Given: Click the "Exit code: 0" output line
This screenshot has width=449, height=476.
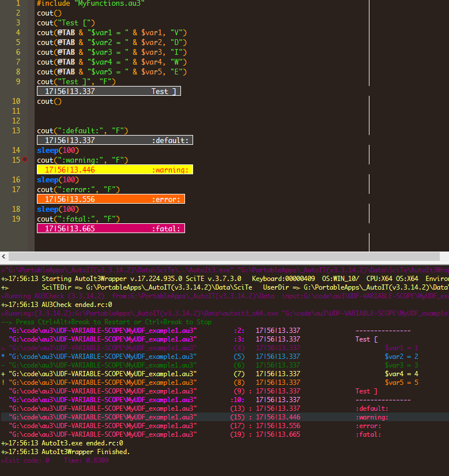Looking at the screenshot, I should [55, 460].
